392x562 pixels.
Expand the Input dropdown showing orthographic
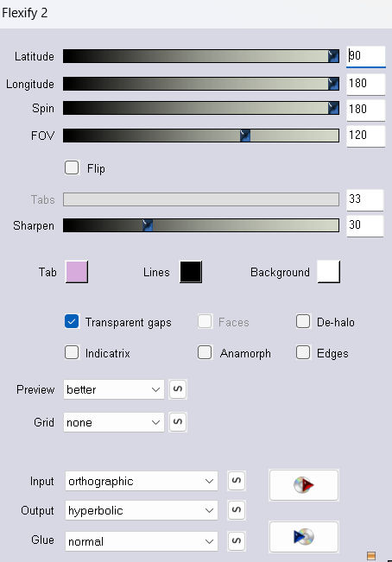point(142,481)
